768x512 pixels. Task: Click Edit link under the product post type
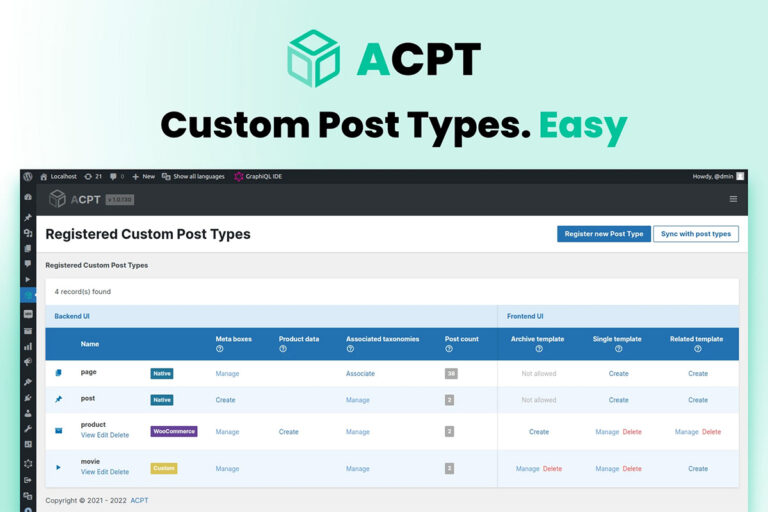point(101,435)
